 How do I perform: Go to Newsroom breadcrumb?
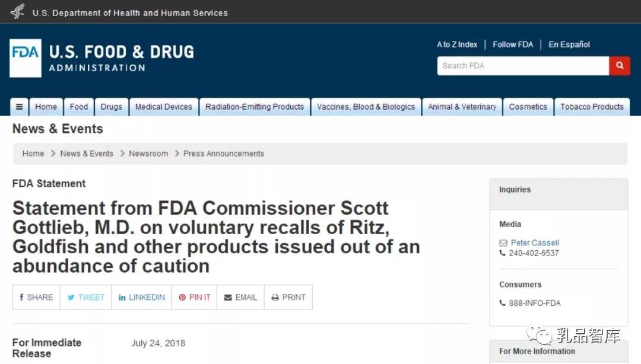coord(148,154)
